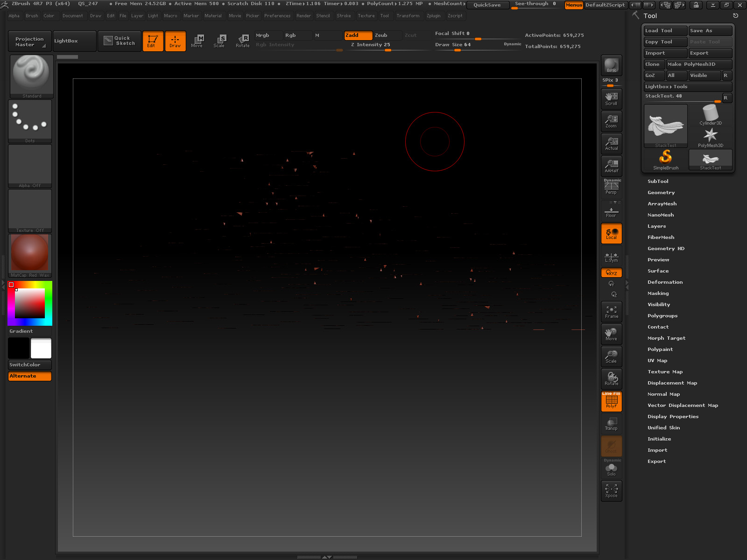Select the top shelf Scale mode
This screenshot has width=747, height=560.
pyautogui.click(x=220, y=41)
